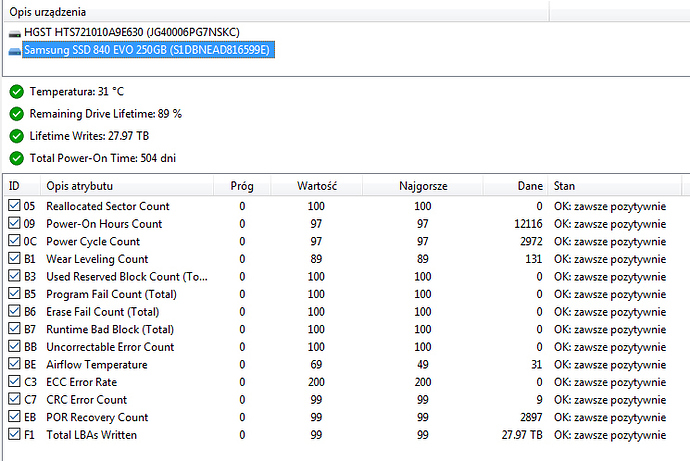Image resolution: width=690 pixels, height=461 pixels.
Task: Select the Power Cycle Count attribute name
Action: (93, 241)
